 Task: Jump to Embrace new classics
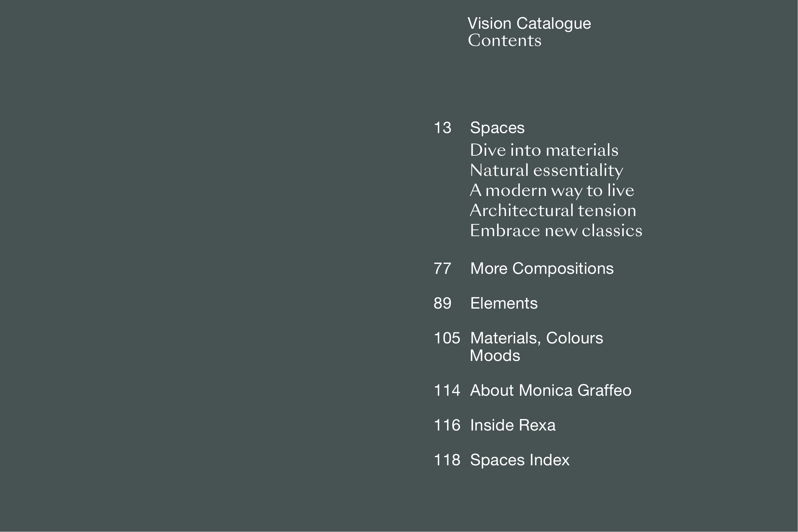point(556,231)
